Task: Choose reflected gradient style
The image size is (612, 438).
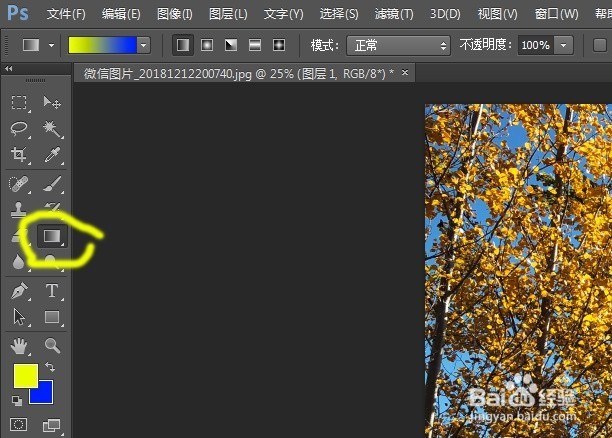Action: [255, 45]
